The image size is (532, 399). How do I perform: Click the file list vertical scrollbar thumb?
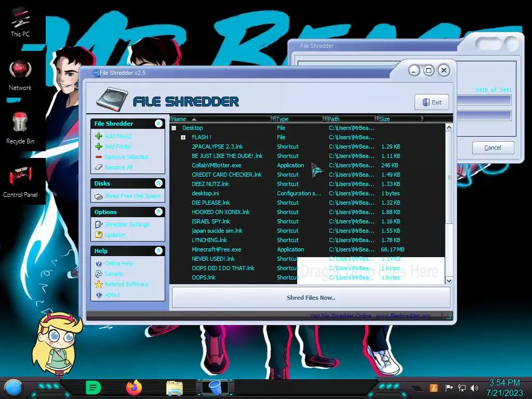tap(449, 178)
